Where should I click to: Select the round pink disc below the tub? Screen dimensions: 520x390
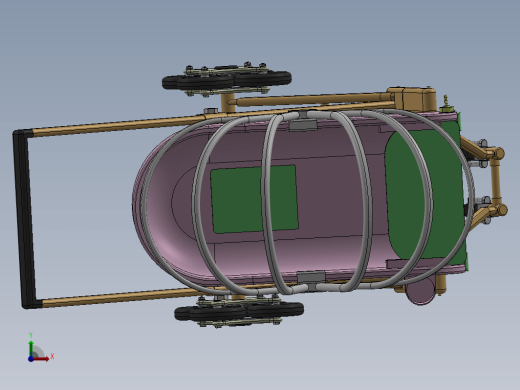coord(421,291)
